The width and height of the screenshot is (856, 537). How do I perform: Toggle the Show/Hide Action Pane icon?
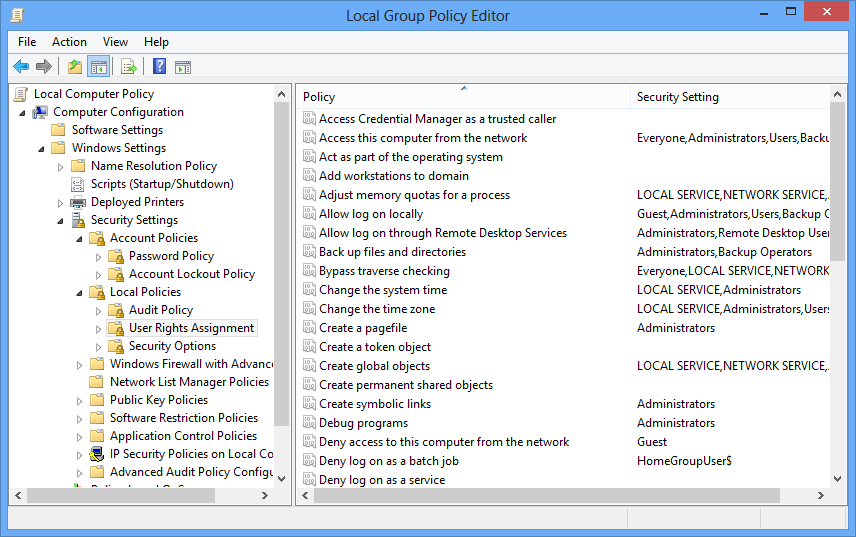click(183, 67)
